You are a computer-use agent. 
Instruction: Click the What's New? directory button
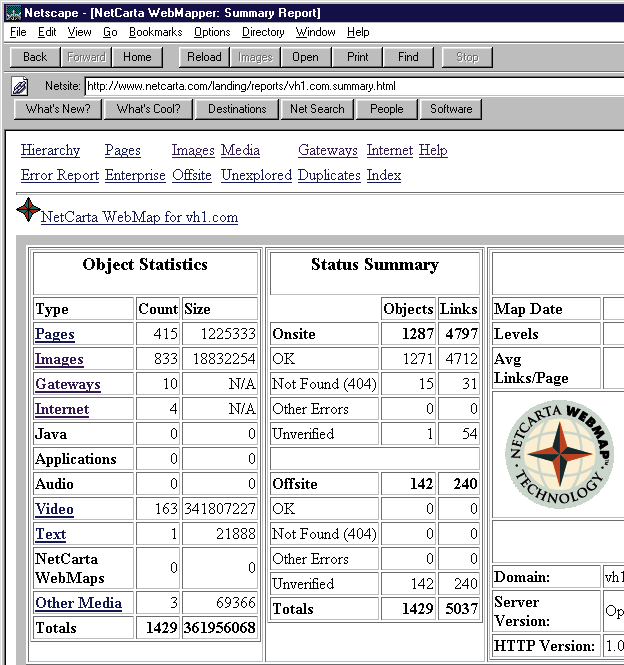click(x=58, y=109)
